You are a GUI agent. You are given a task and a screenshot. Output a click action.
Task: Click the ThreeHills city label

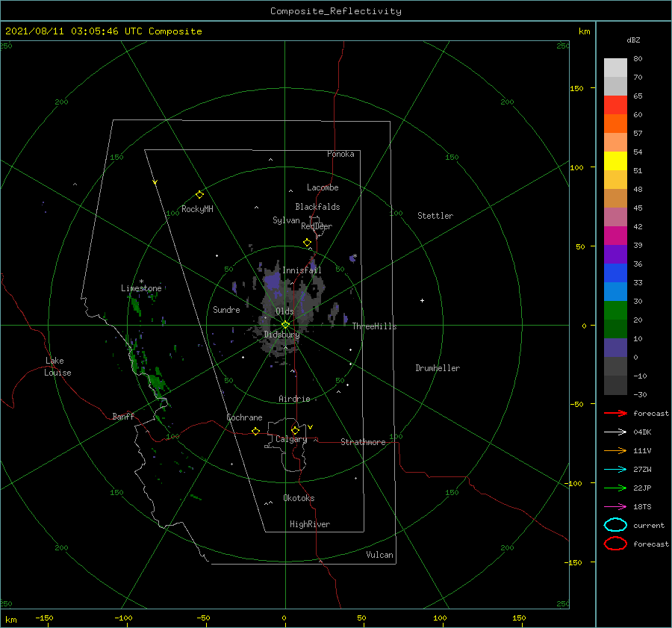tap(374, 326)
